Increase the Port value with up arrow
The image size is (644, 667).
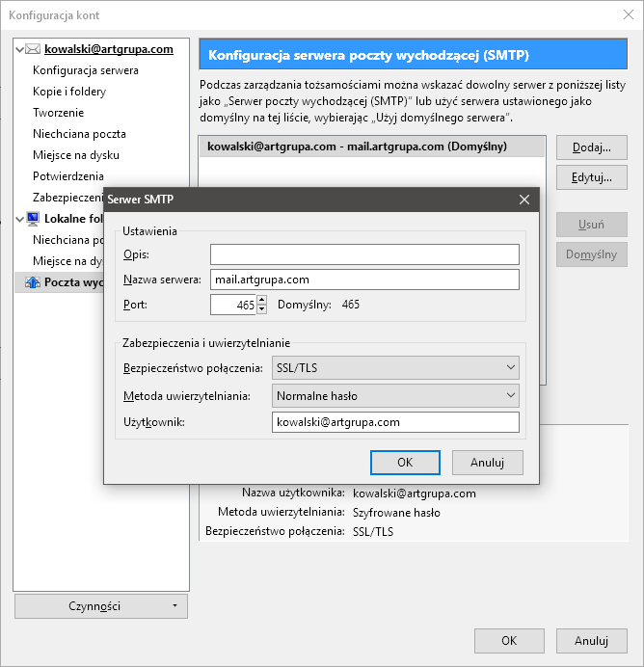261,300
